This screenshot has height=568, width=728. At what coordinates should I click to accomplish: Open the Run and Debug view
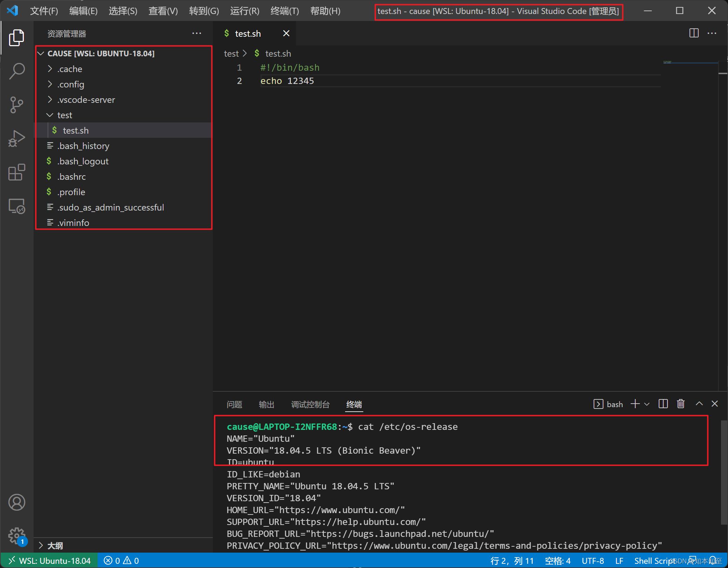16,138
